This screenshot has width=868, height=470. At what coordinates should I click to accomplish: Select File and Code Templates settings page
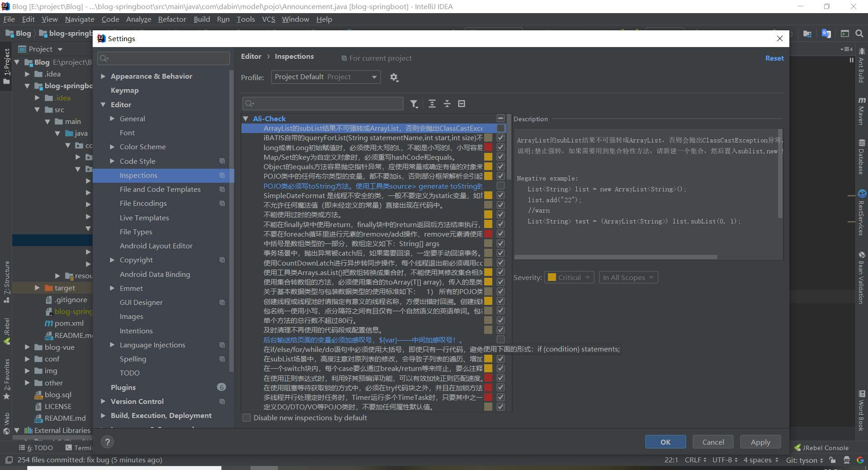tap(160, 190)
